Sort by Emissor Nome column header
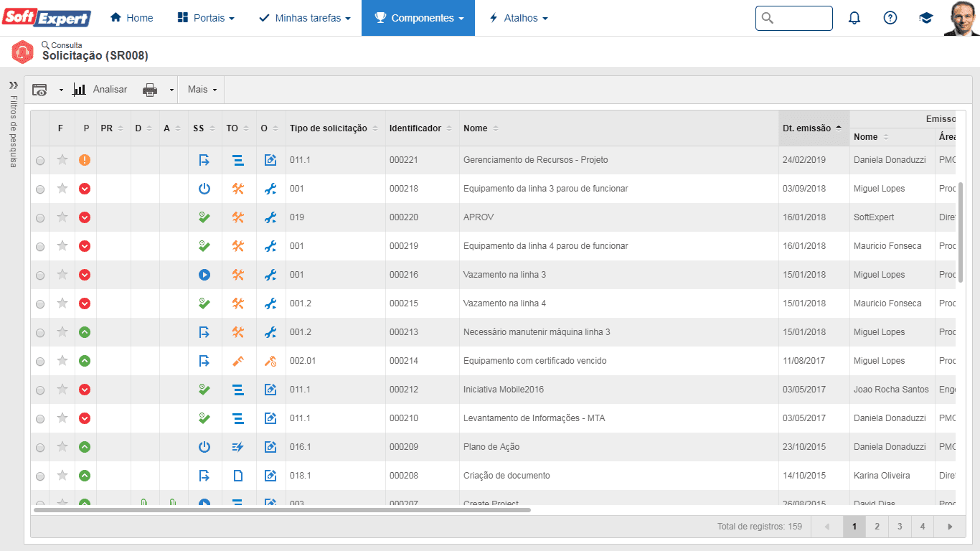Screen dimensions: 980x551 click(x=892, y=137)
